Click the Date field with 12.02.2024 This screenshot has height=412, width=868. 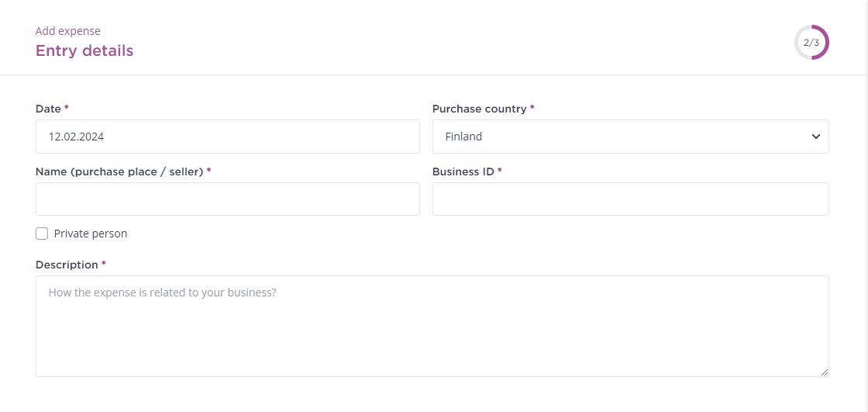coord(228,137)
